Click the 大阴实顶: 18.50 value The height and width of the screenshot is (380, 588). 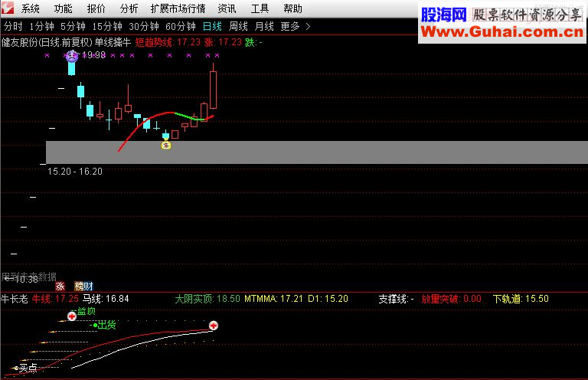207,299
